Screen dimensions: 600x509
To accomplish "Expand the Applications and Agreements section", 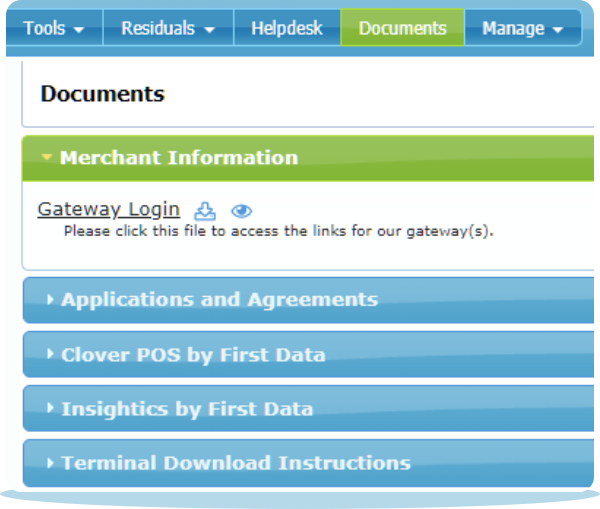I will (x=219, y=300).
